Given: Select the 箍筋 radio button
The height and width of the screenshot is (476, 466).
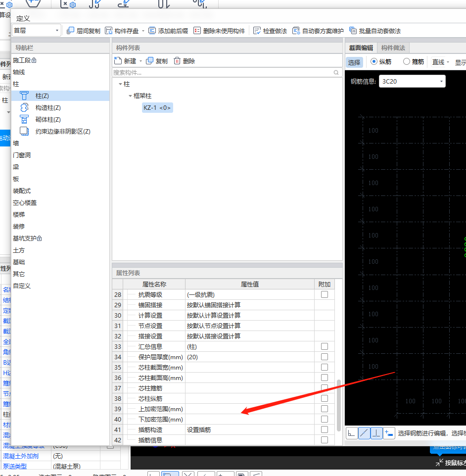Looking at the screenshot, I should coord(407,61).
